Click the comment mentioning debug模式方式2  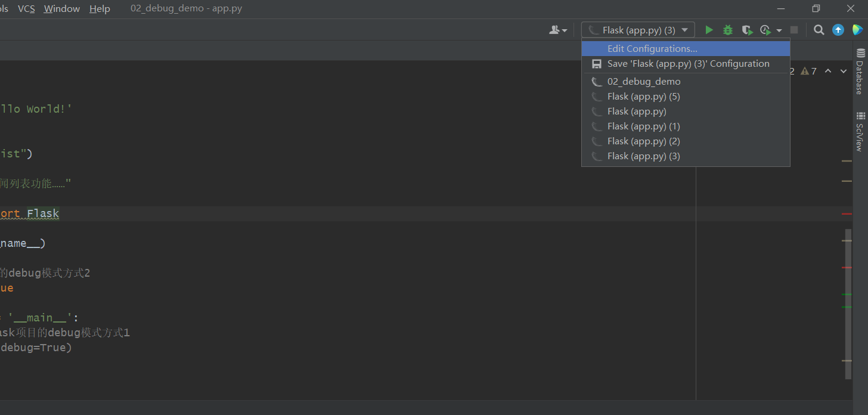coord(45,273)
